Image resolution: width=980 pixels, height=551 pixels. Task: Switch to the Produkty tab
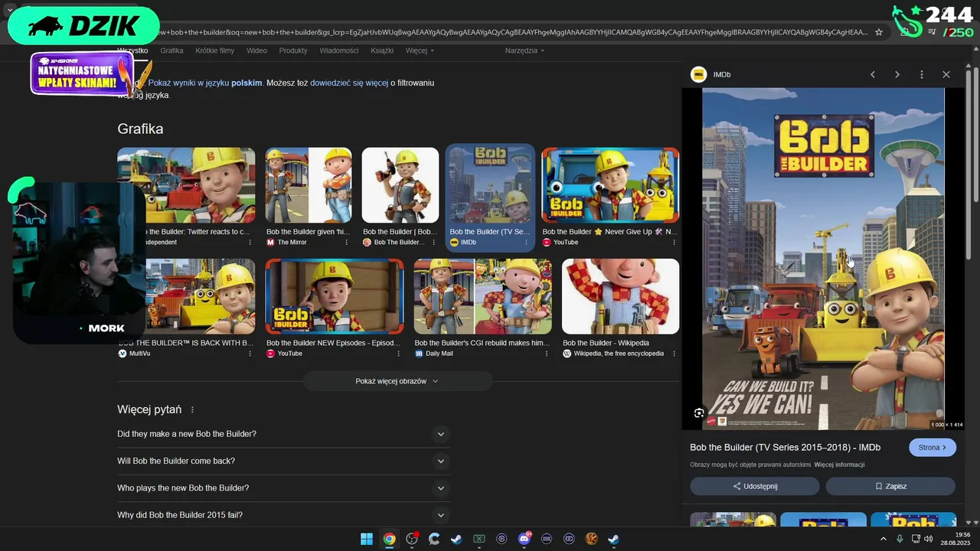[293, 51]
